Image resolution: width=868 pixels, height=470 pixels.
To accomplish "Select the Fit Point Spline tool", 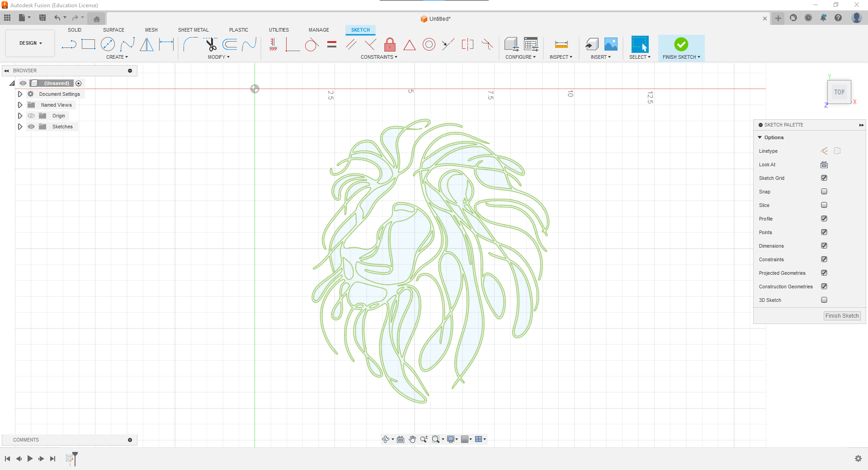I will click(x=127, y=44).
